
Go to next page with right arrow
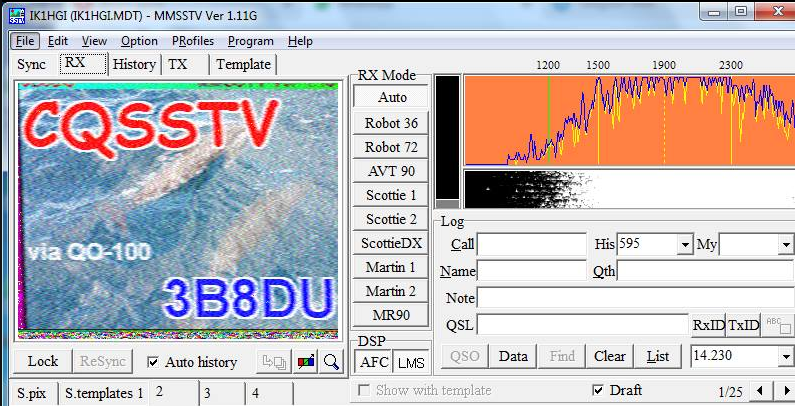pyautogui.click(x=785, y=391)
